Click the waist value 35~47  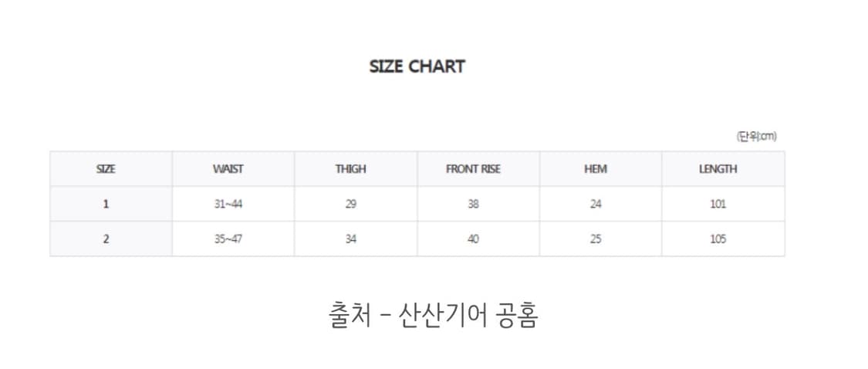click(x=228, y=239)
